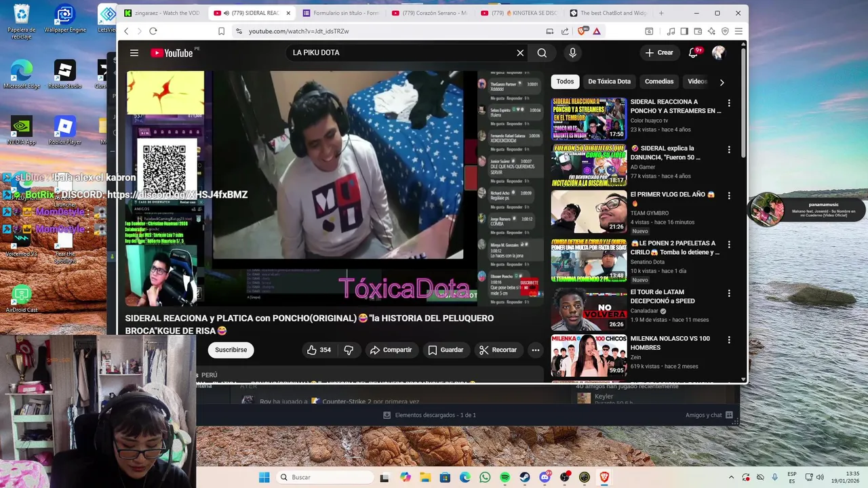Select the Comedias filter chip
The image size is (868, 488).
(659, 81)
